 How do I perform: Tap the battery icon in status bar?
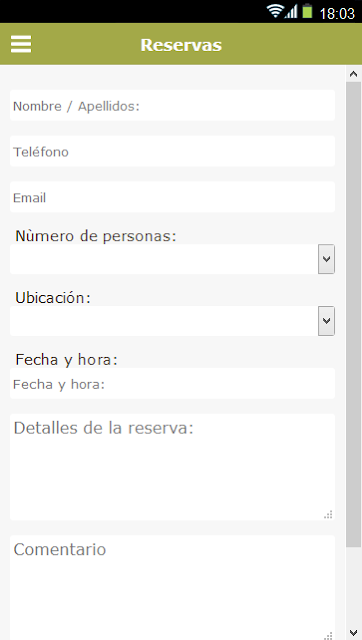click(307, 11)
